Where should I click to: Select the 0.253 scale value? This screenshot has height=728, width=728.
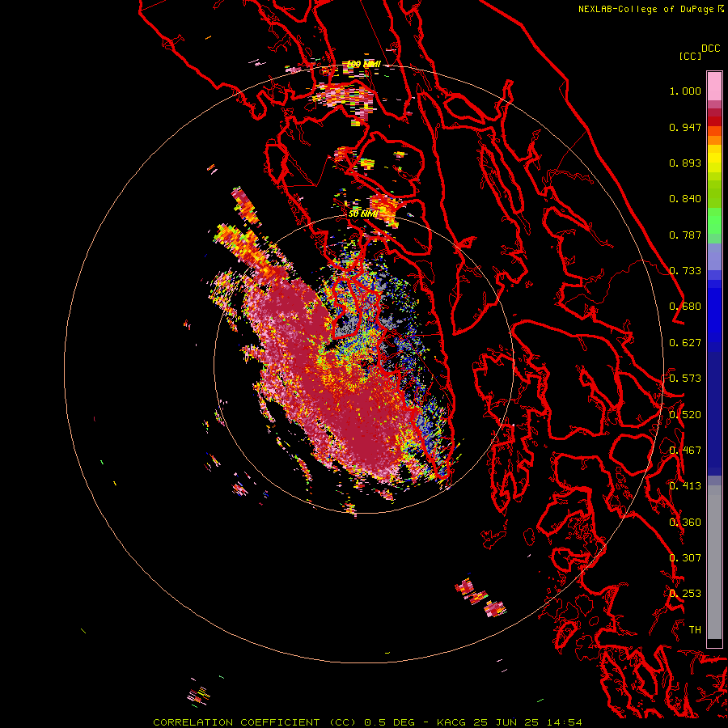point(685,594)
